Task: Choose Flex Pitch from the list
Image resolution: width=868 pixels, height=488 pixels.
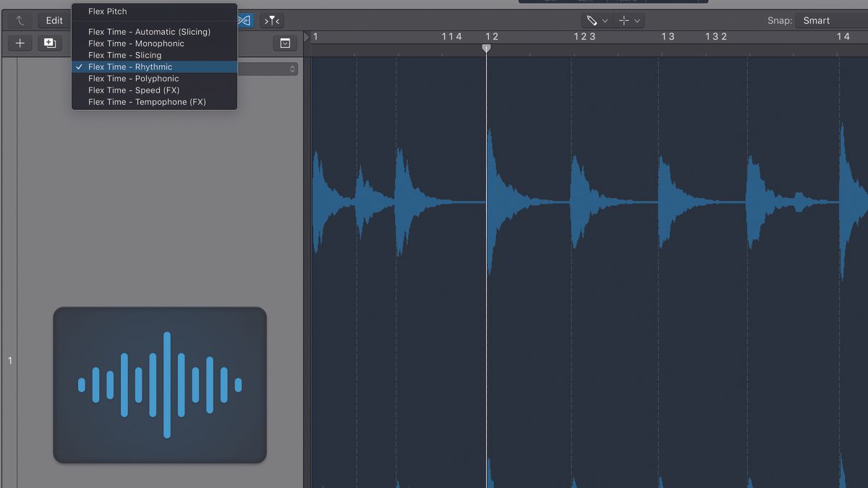Action: click(107, 11)
